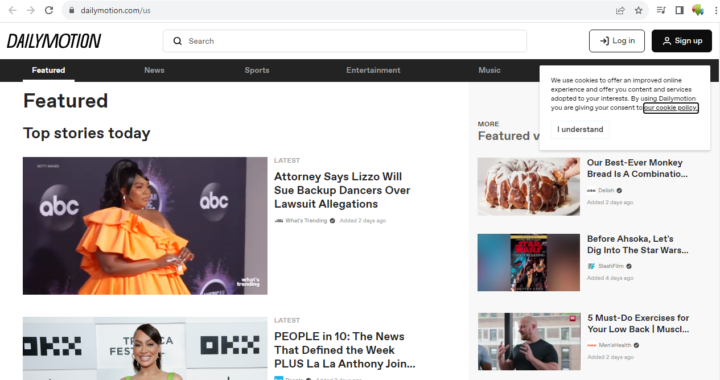Reload the page with refresh icon
Viewport: 720px width, 380px height.
[49, 10]
